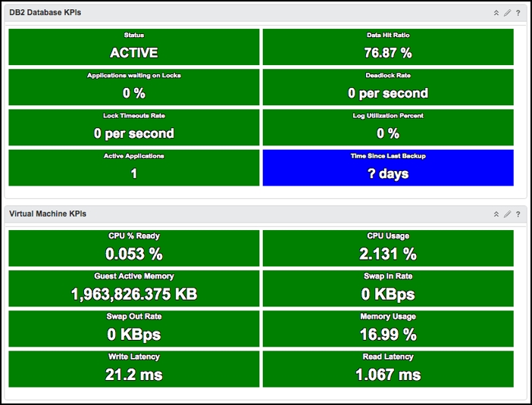Select Applications waiting on Locks tile

[x=134, y=87]
